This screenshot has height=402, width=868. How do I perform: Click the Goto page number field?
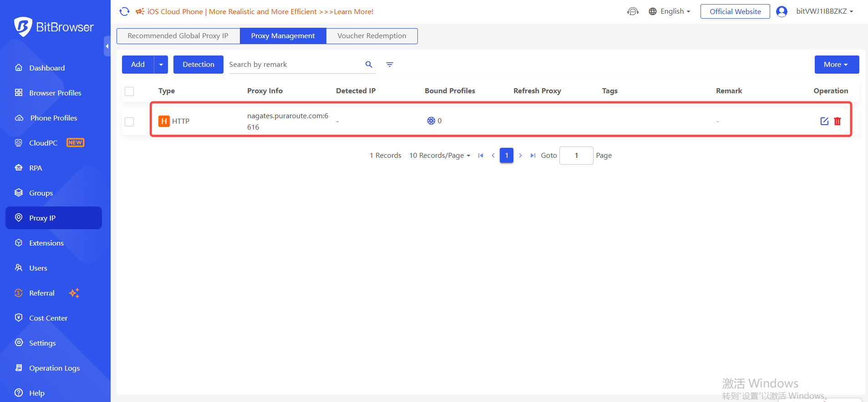pyautogui.click(x=576, y=156)
